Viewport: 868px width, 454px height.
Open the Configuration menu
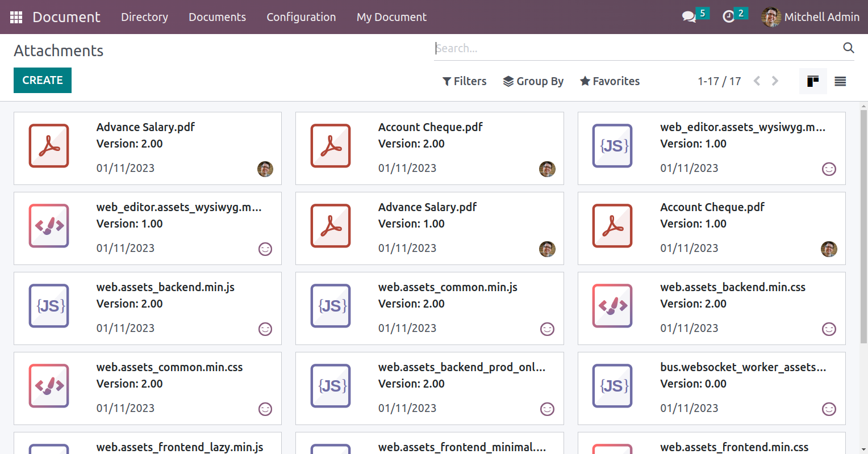301,17
